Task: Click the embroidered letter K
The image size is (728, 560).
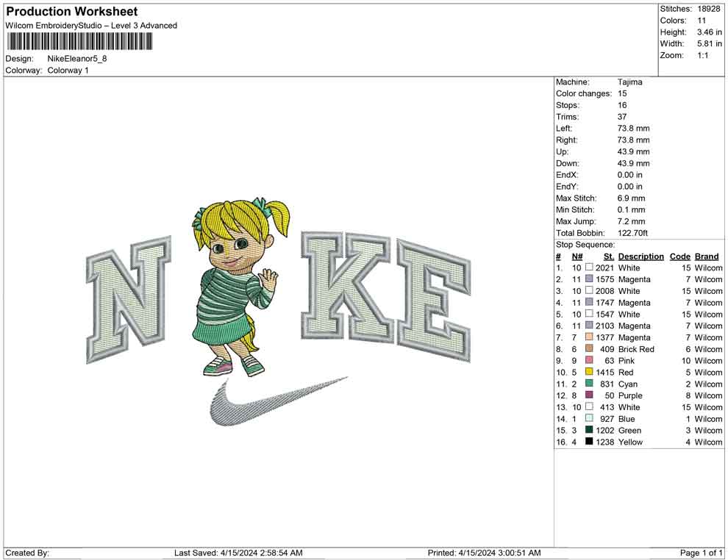Action: click(x=349, y=287)
